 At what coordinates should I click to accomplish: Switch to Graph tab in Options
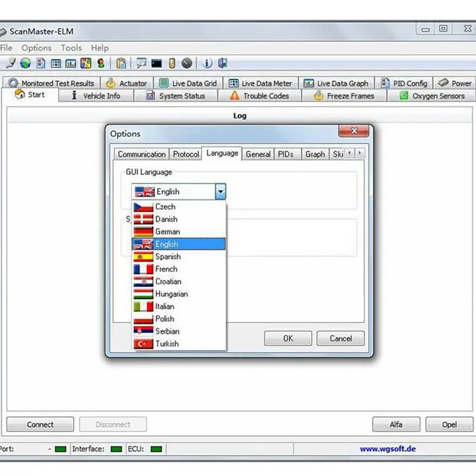click(x=315, y=154)
